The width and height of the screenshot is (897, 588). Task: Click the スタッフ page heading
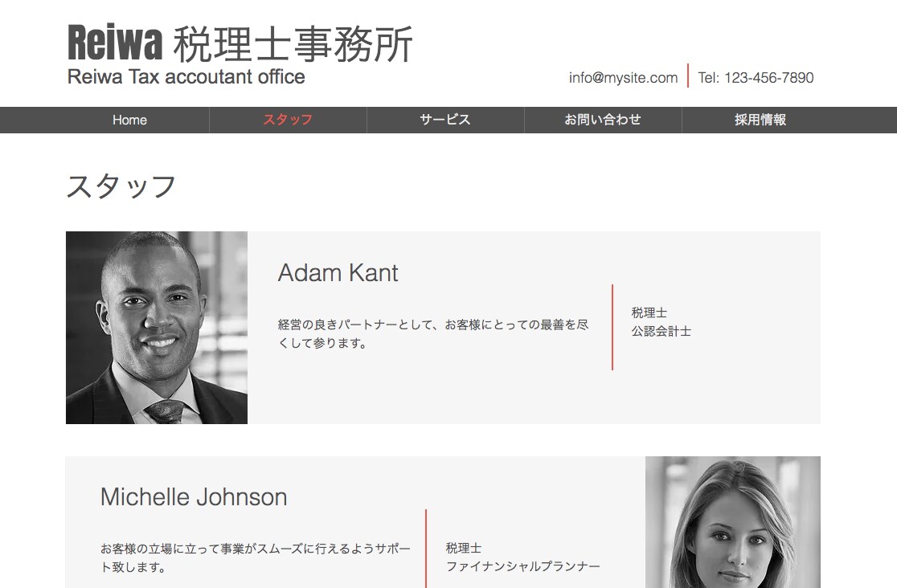click(121, 186)
